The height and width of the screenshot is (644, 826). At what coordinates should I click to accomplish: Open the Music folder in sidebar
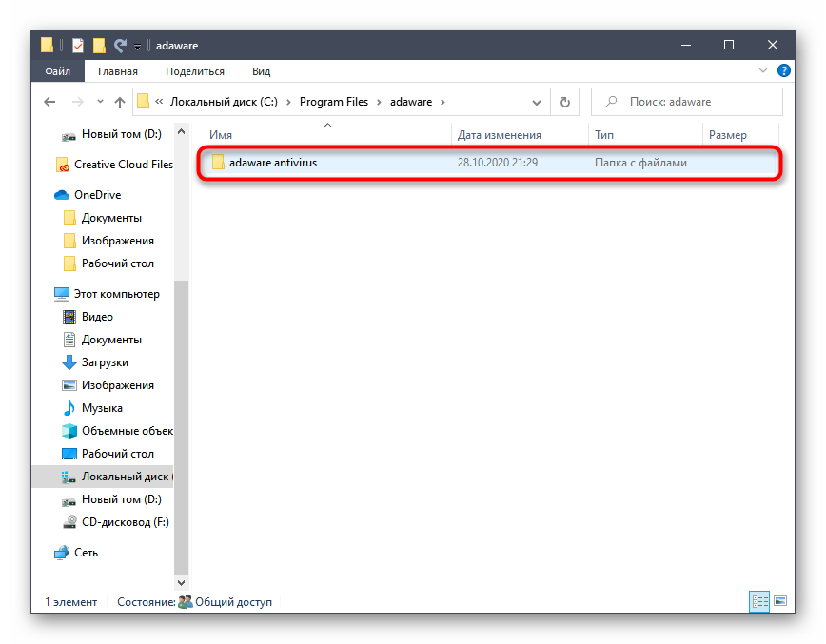pyautogui.click(x=102, y=408)
